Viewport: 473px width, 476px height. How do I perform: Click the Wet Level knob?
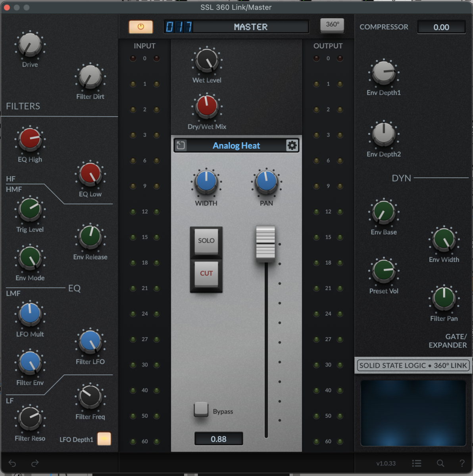207,60
